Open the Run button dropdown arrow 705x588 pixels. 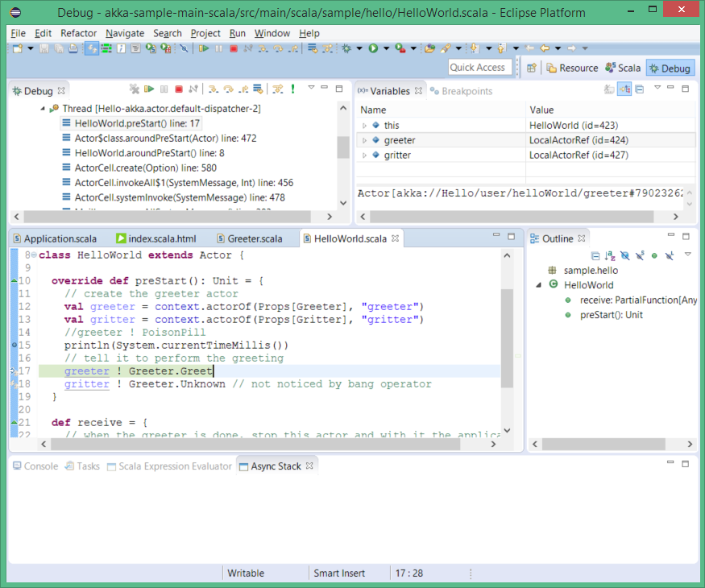pos(386,49)
